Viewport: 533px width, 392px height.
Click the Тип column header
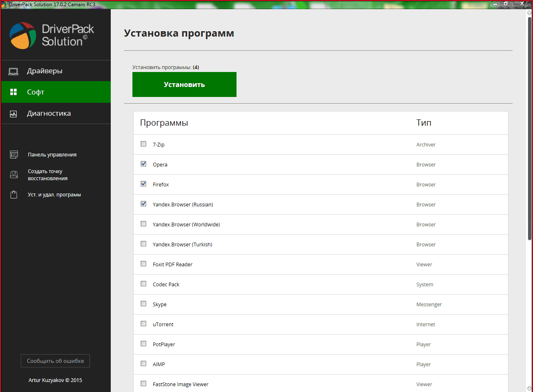[424, 123]
